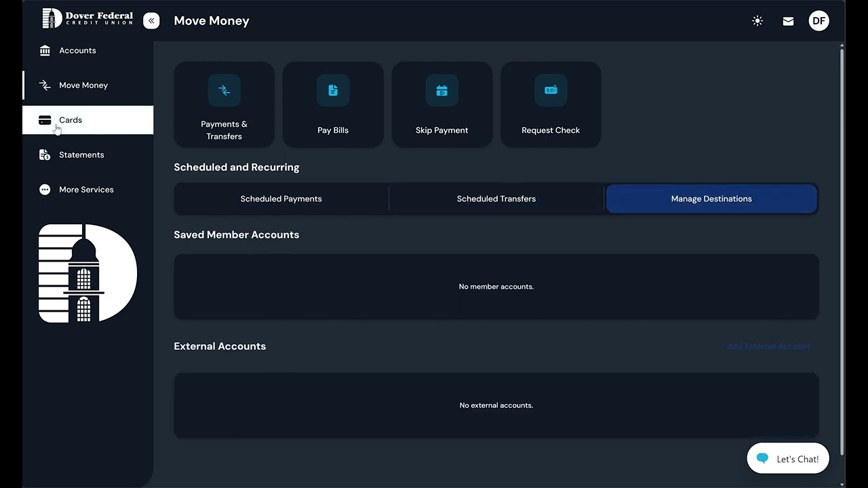Click the Pay Bills document icon
The image size is (868, 488).
click(x=333, y=91)
